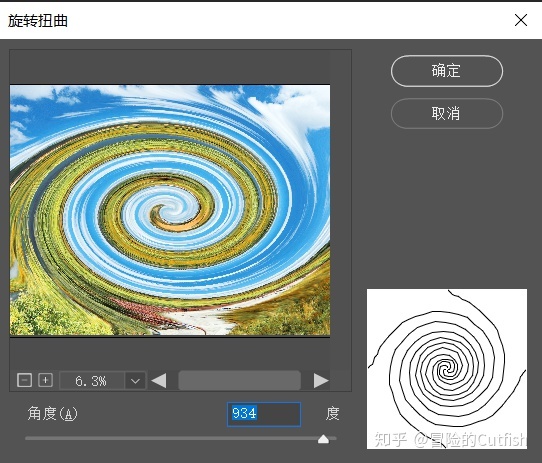Zoom in the preview with plus icon
542x463 pixels.
(45, 380)
